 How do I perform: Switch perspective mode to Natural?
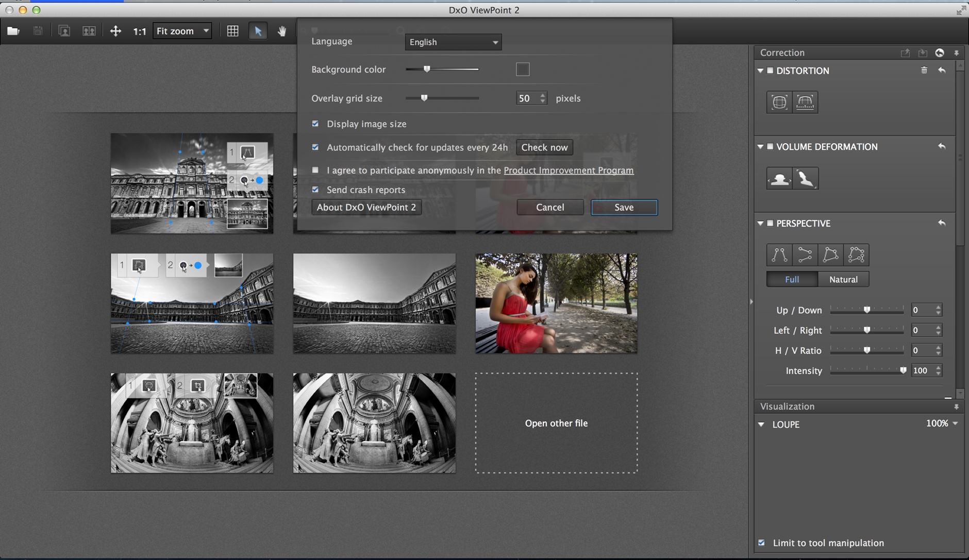click(x=843, y=279)
